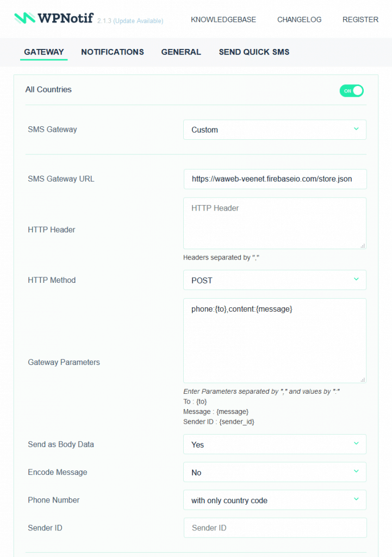Viewport: 392px width, 557px height.
Task: Click inside the SMS Gateway URL field
Action: (x=275, y=179)
